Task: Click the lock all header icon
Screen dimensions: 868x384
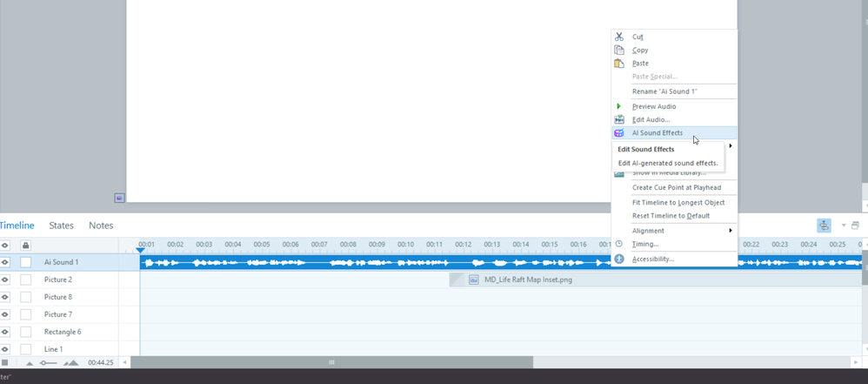Action: click(25, 245)
